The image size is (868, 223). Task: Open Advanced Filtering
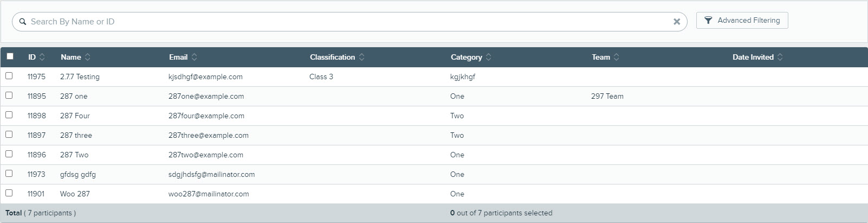pyautogui.click(x=742, y=21)
